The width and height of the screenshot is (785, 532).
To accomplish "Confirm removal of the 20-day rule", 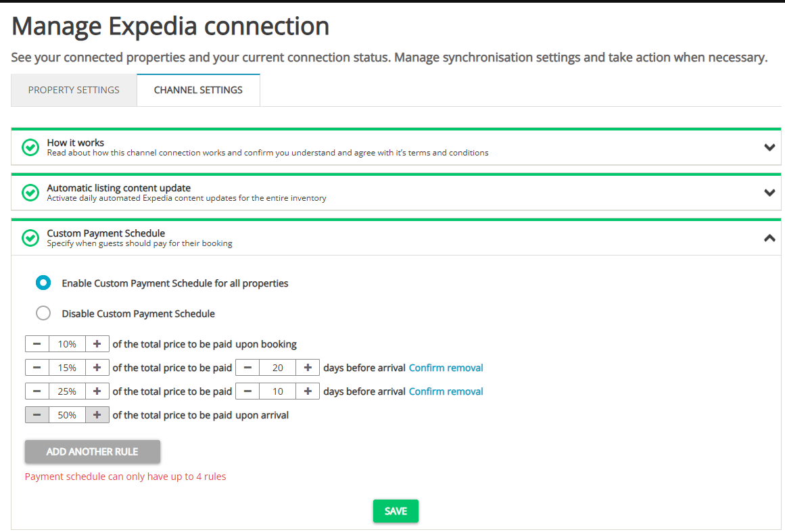I will pyautogui.click(x=446, y=367).
